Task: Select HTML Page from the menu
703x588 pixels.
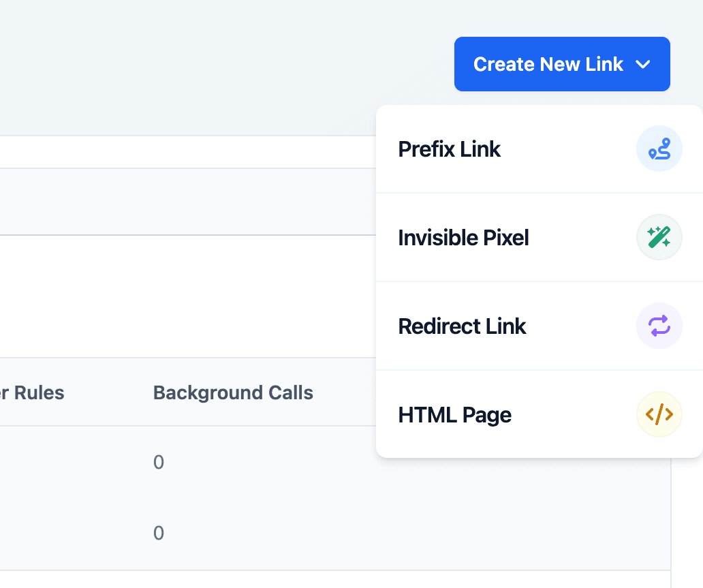Action: point(454,414)
